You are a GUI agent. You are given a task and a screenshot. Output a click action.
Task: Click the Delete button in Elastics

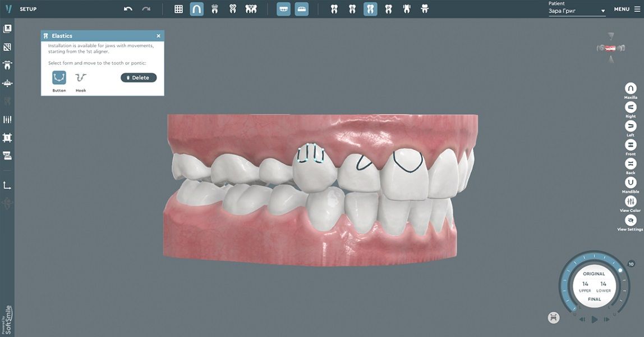(x=139, y=78)
